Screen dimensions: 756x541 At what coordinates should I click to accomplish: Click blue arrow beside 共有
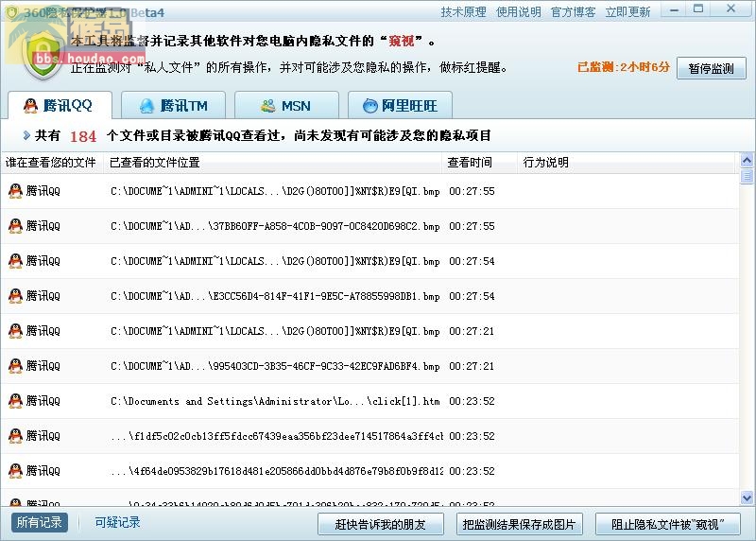click(26, 135)
